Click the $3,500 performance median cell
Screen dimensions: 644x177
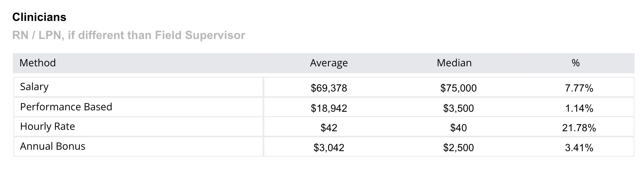[x=458, y=108]
